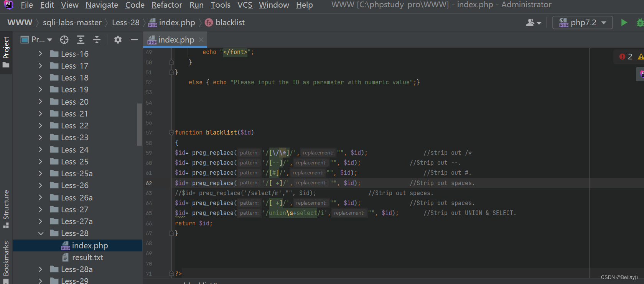Open the Tools menu
The width and height of the screenshot is (644, 284).
click(221, 5)
